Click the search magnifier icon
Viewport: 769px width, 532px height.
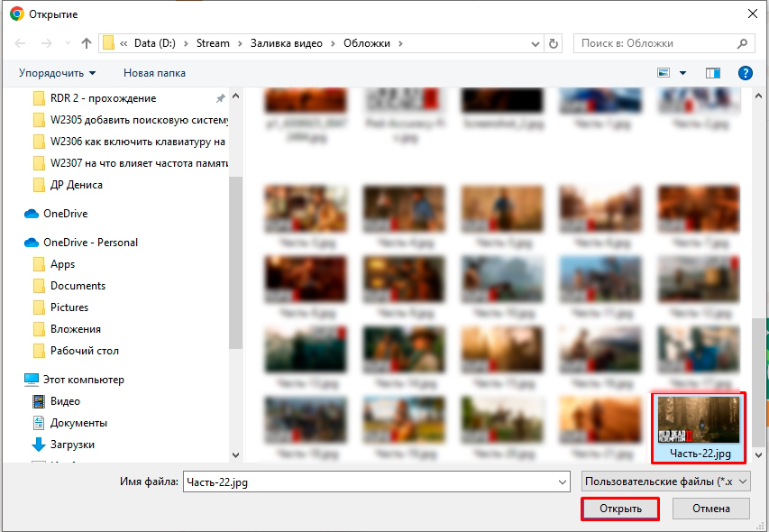pos(743,43)
